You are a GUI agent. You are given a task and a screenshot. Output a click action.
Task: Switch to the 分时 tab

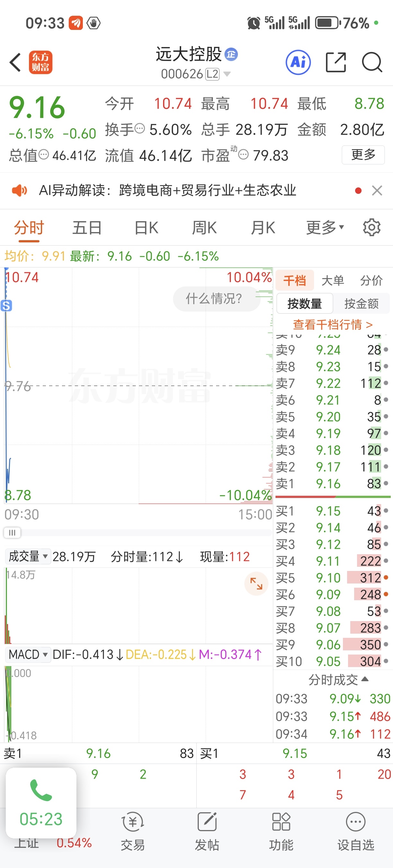[29, 227]
